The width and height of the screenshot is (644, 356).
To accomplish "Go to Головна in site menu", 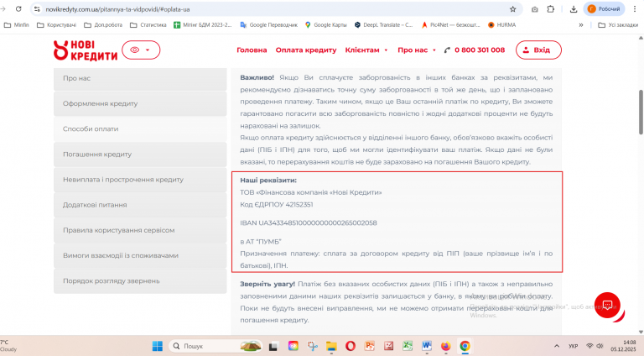I will (x=252, y=50).
